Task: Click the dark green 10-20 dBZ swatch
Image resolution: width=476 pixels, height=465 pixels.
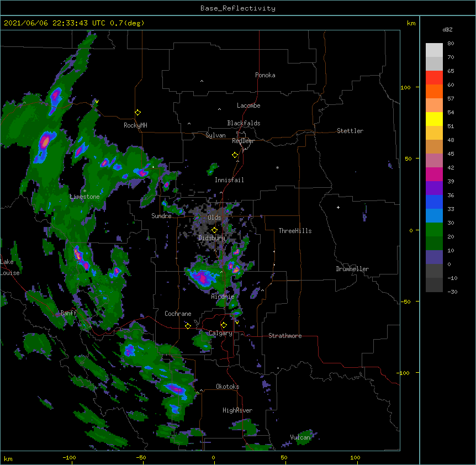Action: point(434,244)
